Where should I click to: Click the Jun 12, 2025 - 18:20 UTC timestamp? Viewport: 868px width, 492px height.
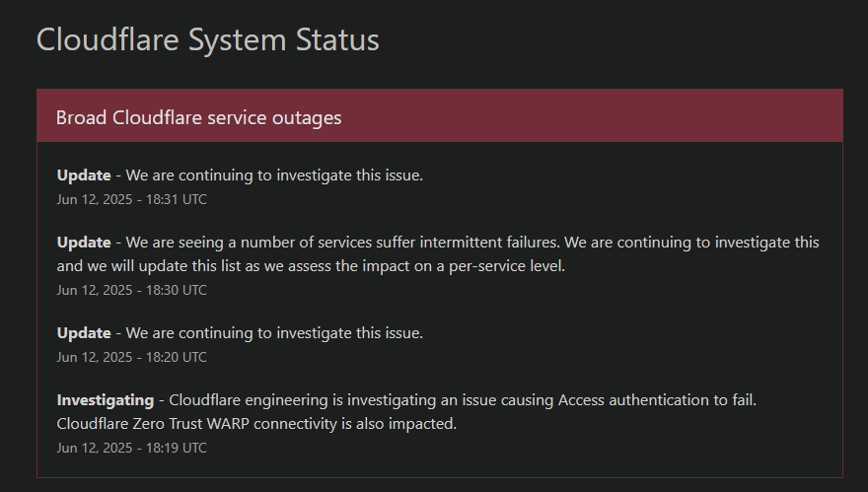[132, 358]
